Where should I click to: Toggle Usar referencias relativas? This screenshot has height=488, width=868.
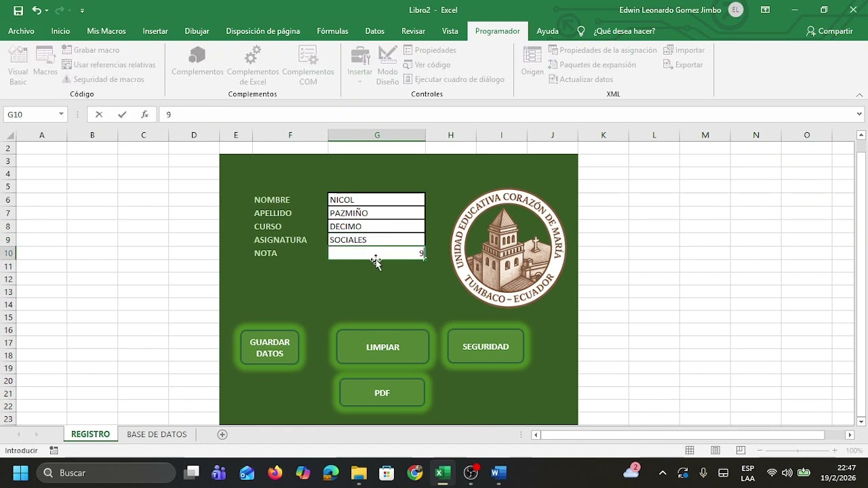[108, 65]
